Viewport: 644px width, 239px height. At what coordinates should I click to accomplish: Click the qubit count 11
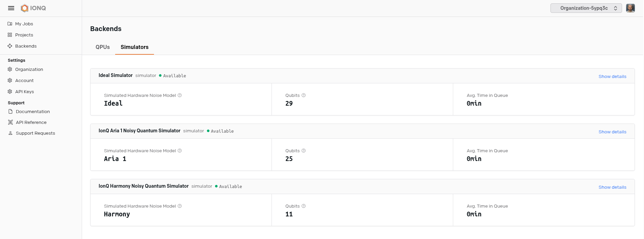pyautogui.click(x=289, y=214)
